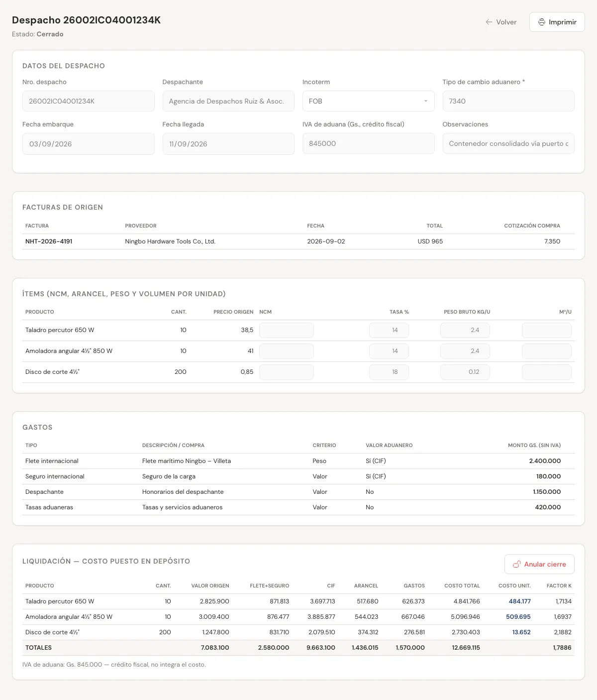Click the Tipo de cambio aduanero field
The image size is (597, 700).
(x=508, y=101)
